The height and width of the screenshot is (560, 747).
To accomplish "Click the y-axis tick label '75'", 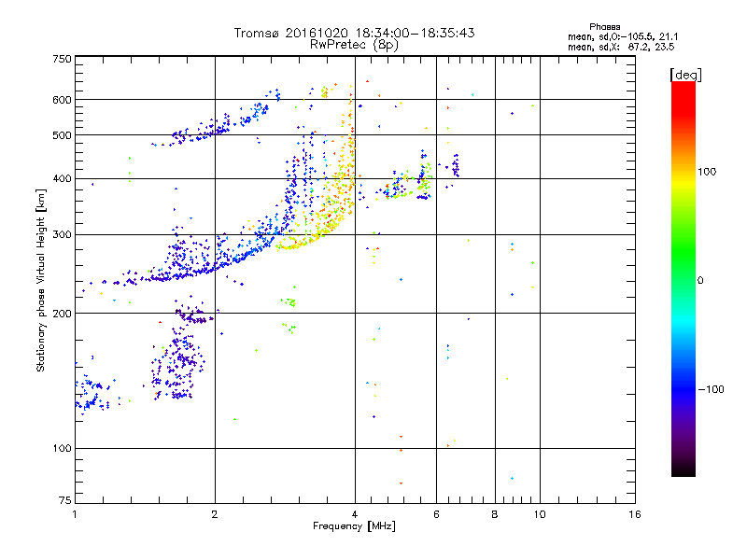I will [65, 500].
